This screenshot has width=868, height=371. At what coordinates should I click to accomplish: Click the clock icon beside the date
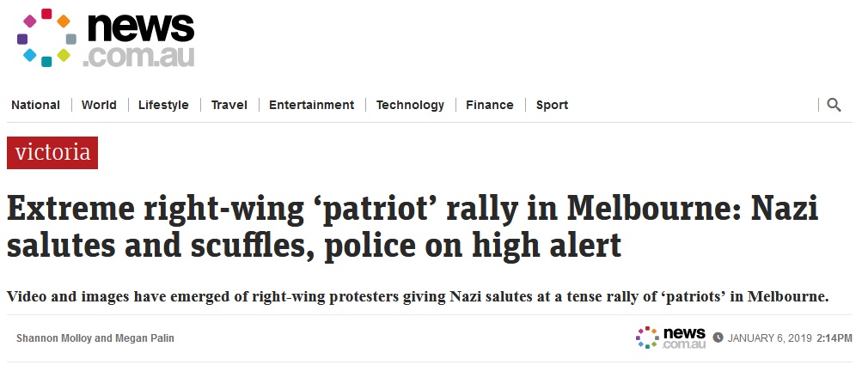click(718, 338)
